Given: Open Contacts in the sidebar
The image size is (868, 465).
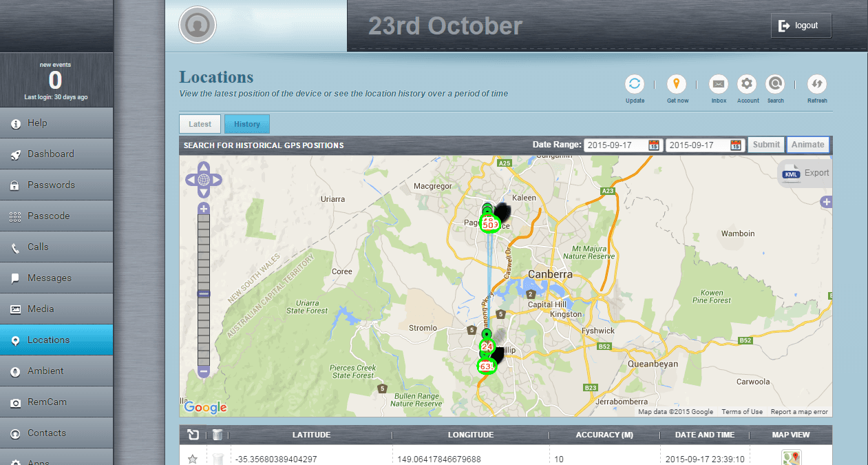Looking at the screenshot, I should tap(56, 433).
